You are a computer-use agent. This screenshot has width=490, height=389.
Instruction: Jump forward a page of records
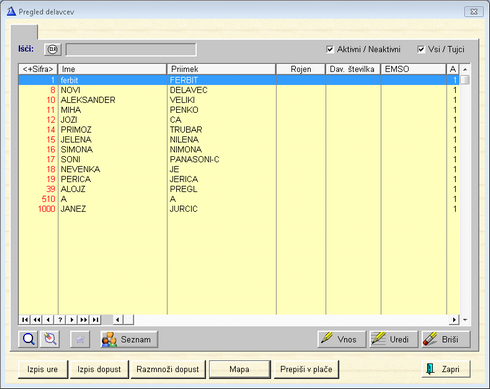click(x=83, y=320)
